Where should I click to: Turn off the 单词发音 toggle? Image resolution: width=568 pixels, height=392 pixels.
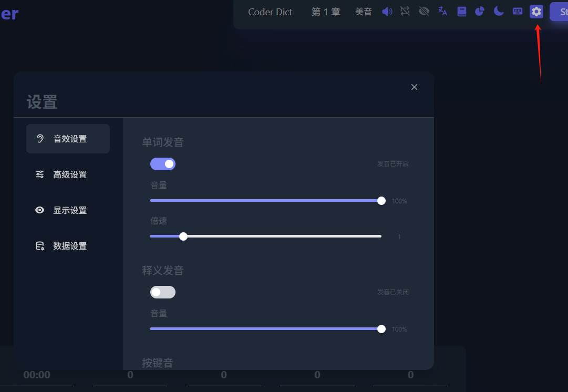point(163,164)
